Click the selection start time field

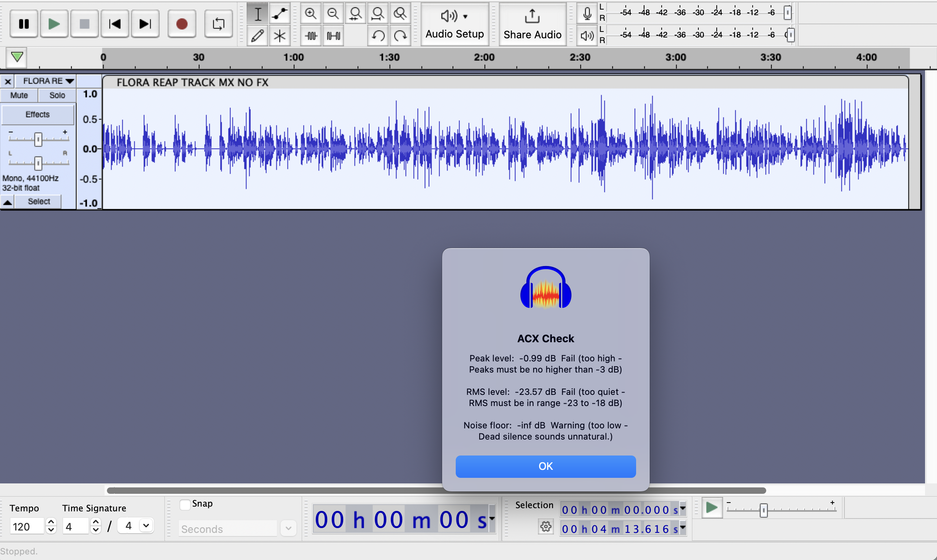point(620,509)
